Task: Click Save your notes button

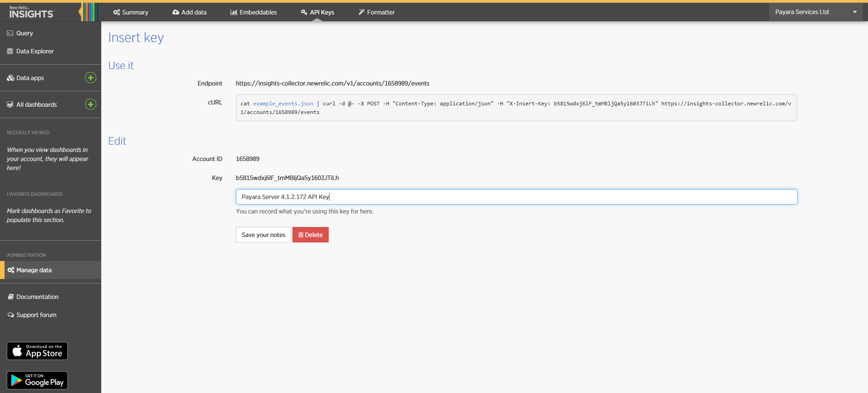Action: point(263,235)
